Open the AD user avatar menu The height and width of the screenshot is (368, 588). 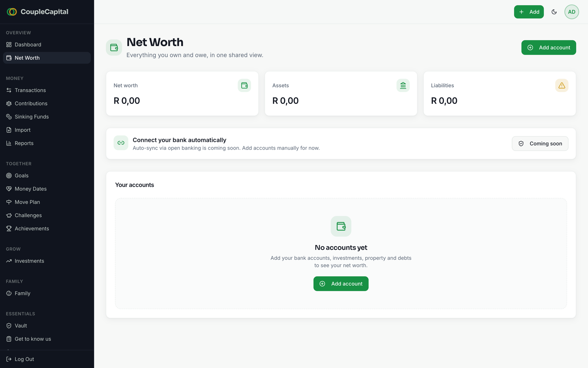pos(571,12)
